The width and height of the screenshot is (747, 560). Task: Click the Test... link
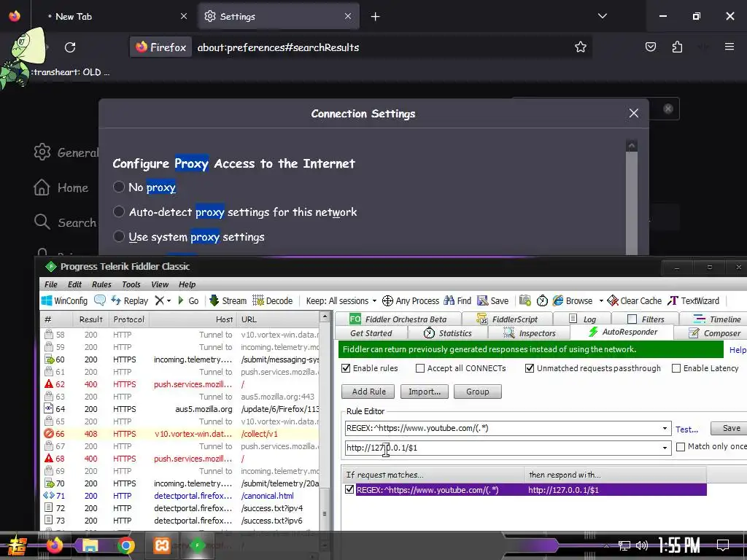(686, 429)
